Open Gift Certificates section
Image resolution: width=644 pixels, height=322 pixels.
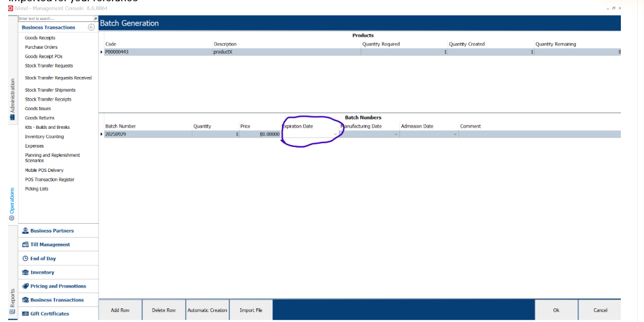[x=49, y=314]
